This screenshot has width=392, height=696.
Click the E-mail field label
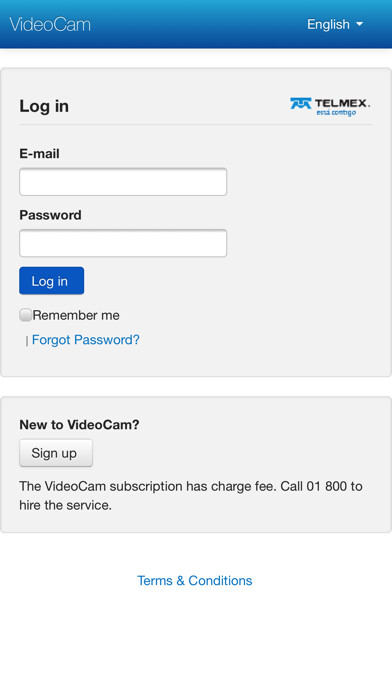click(40, 154)
